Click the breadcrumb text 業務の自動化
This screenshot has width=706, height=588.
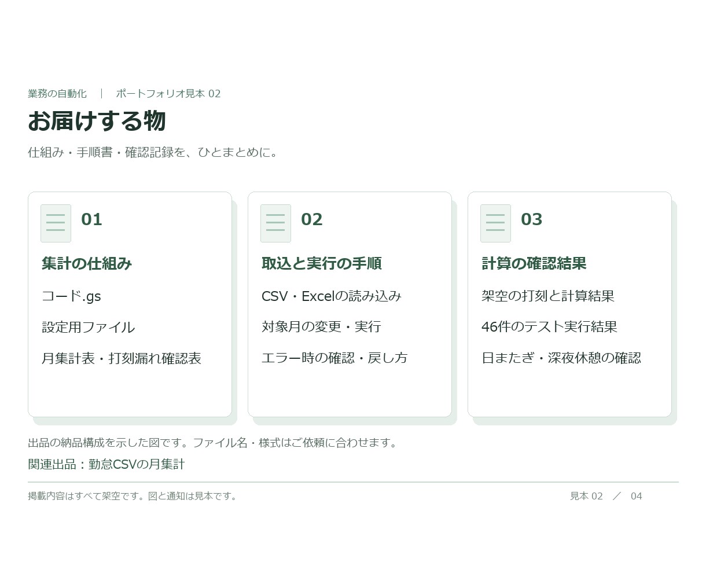[x=57, y=94]
